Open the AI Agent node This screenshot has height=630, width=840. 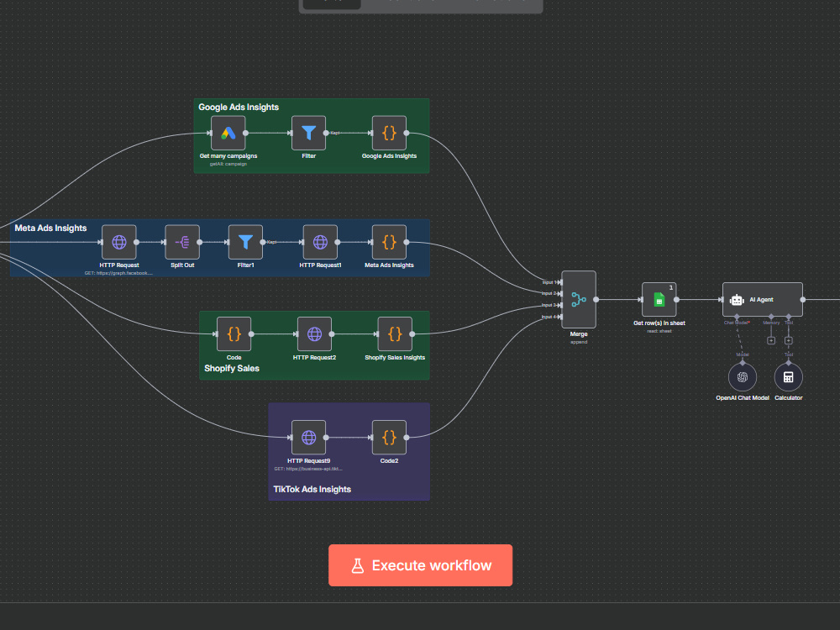click(763, 300)
